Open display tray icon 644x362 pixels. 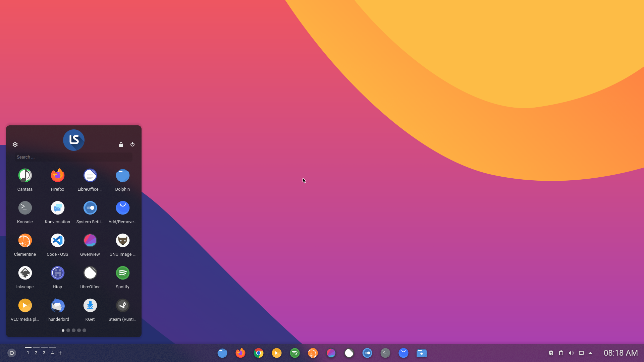581,353
